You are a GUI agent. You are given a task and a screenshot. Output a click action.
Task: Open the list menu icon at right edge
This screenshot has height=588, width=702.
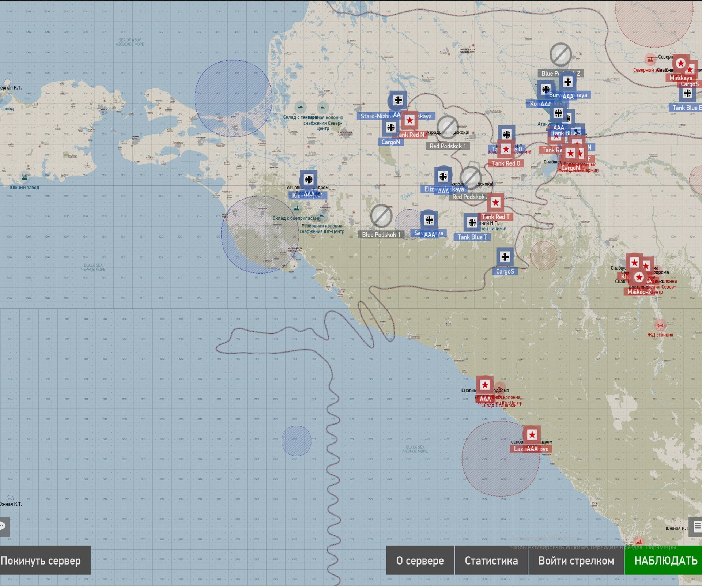pos(697,526)
